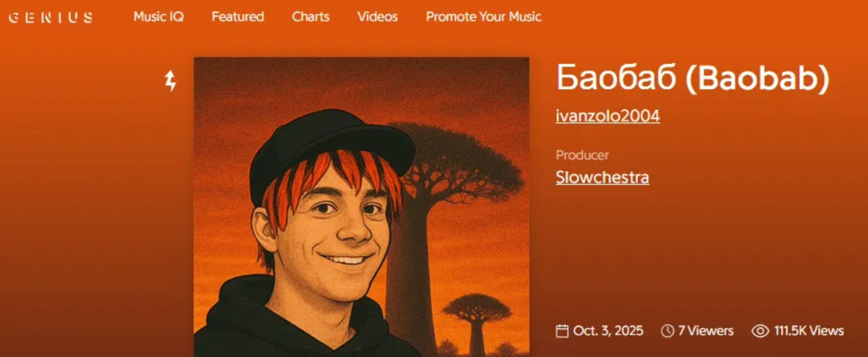Click the Genius logo
This screenshot has width=868, height=357.
point(51,18)
